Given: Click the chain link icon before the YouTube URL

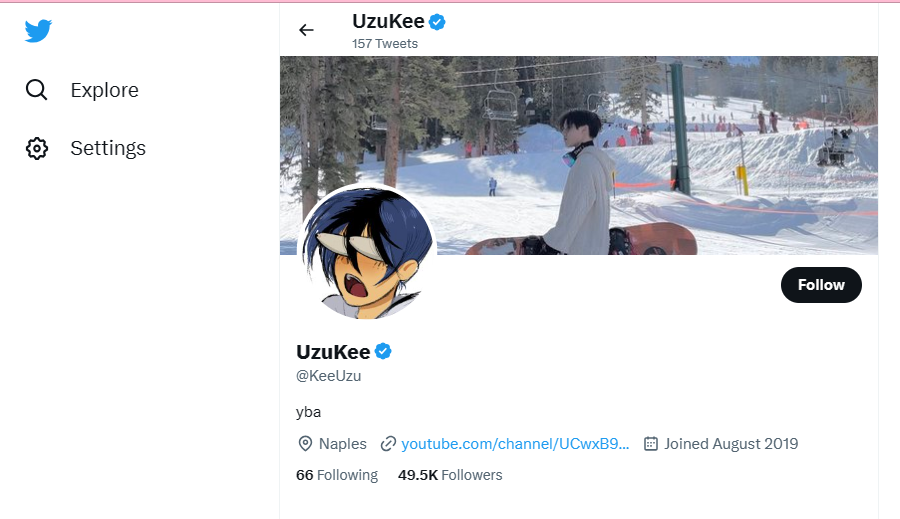Looking at the screenshot, I should [x=388, y=444].
